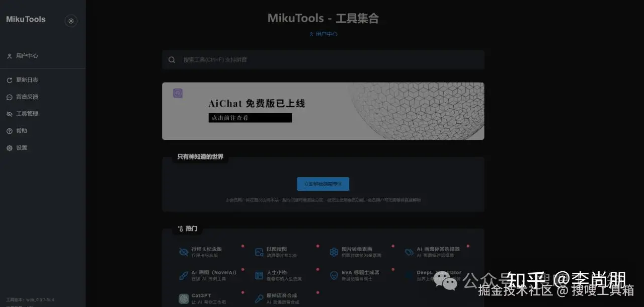Click the 原神语音合成 microphone icon

(259, 298)
